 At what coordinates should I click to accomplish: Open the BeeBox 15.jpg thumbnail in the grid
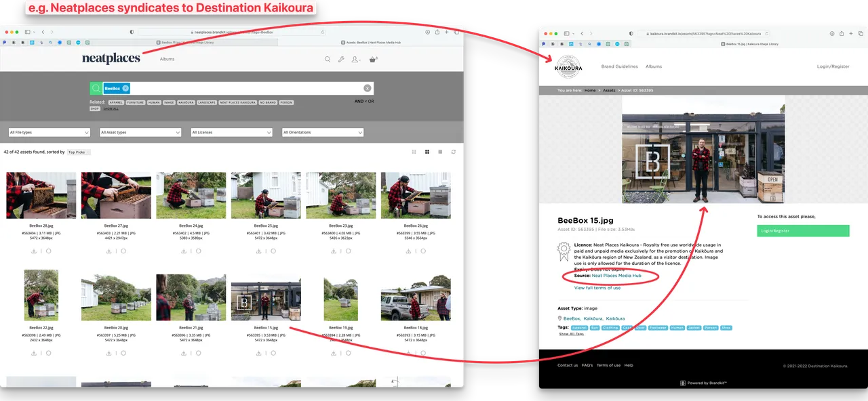[266, 297]
